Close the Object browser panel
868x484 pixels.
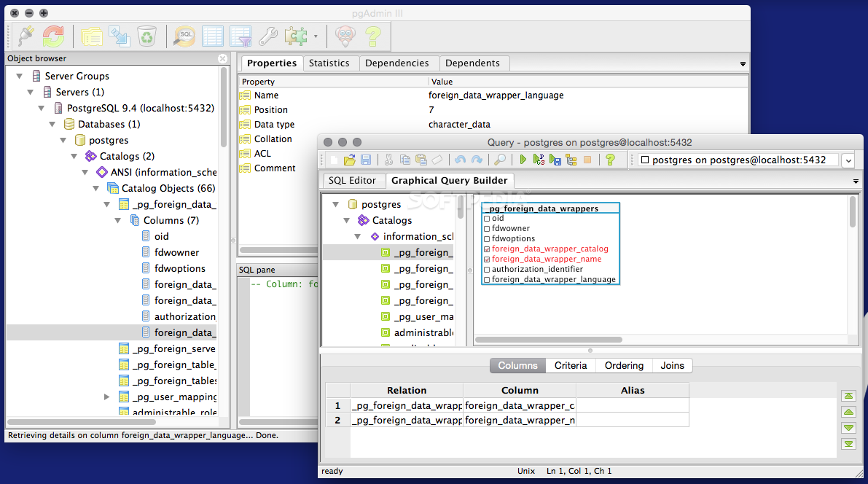click(222, 59)
